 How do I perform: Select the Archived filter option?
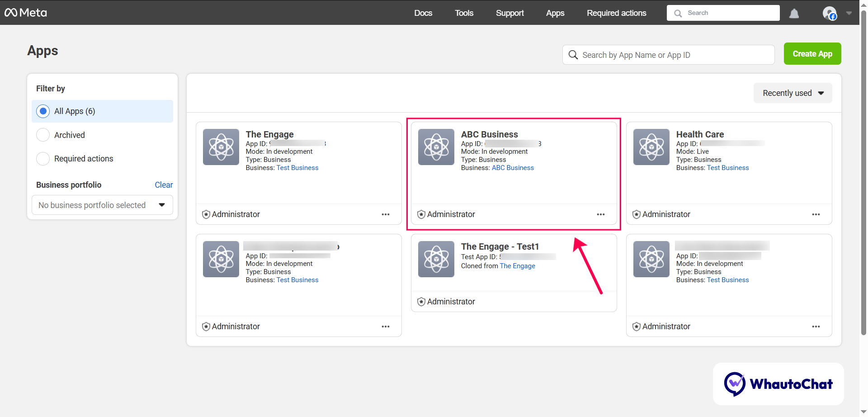click(43, 135)
